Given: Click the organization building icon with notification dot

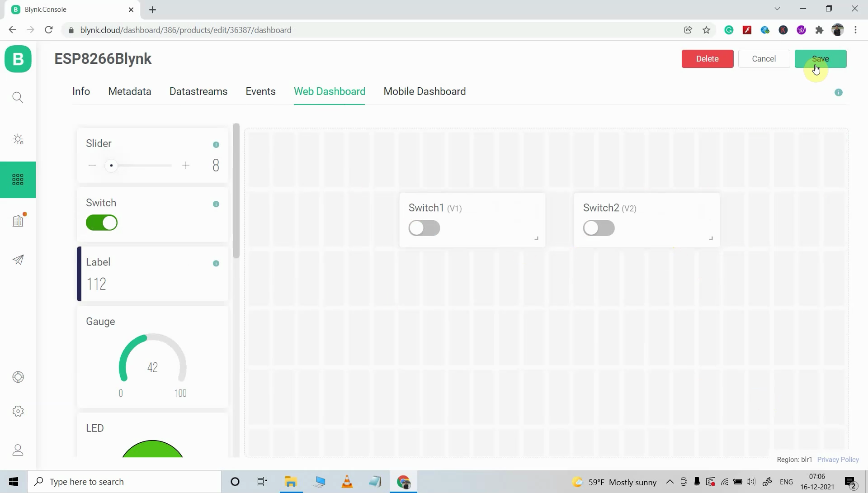Looking at the screenshot, I should (18, 220).
